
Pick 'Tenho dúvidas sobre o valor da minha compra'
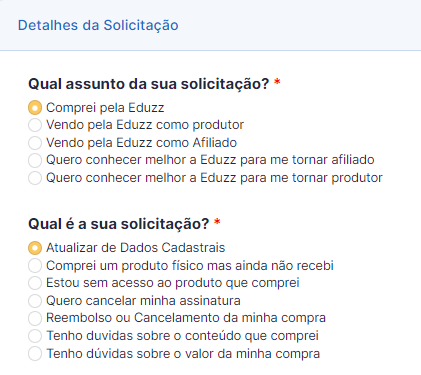tap(35, 353)
